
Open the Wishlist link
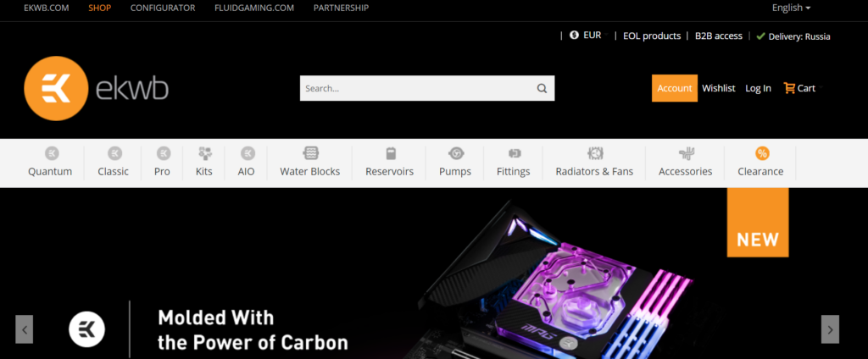pos(719,88)
